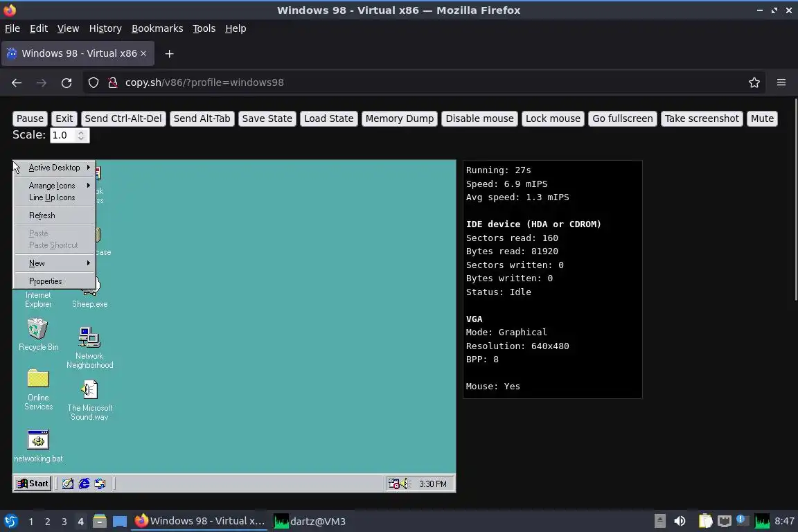This screenshot has width=798, height=532.
Task: Open the Bookmarks menu
Action: click(x=157, y=28)
